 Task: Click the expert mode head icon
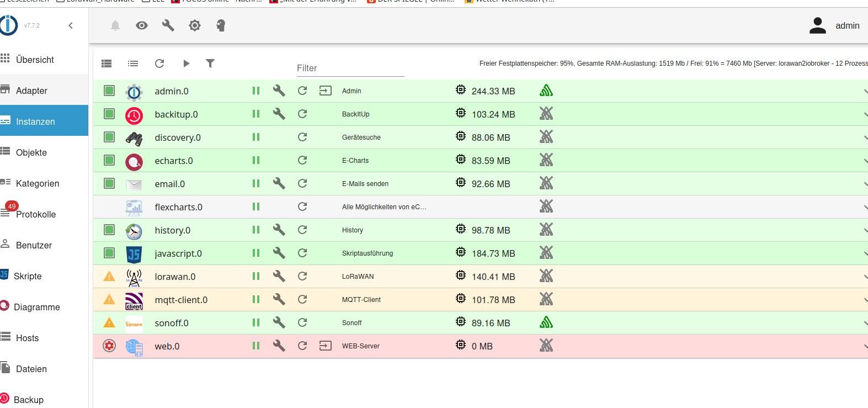pos(221,25)
